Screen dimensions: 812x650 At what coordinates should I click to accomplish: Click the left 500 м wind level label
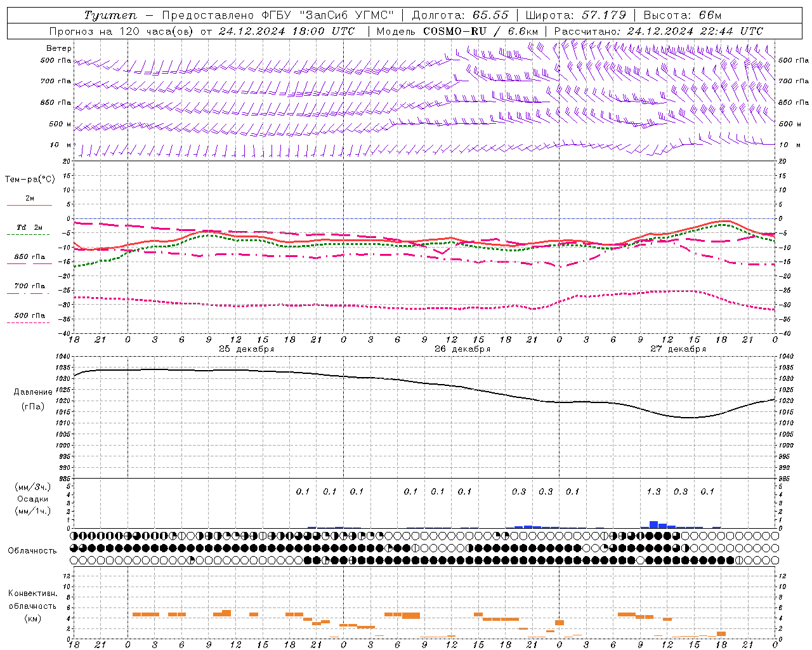click(x=60, y=124)
